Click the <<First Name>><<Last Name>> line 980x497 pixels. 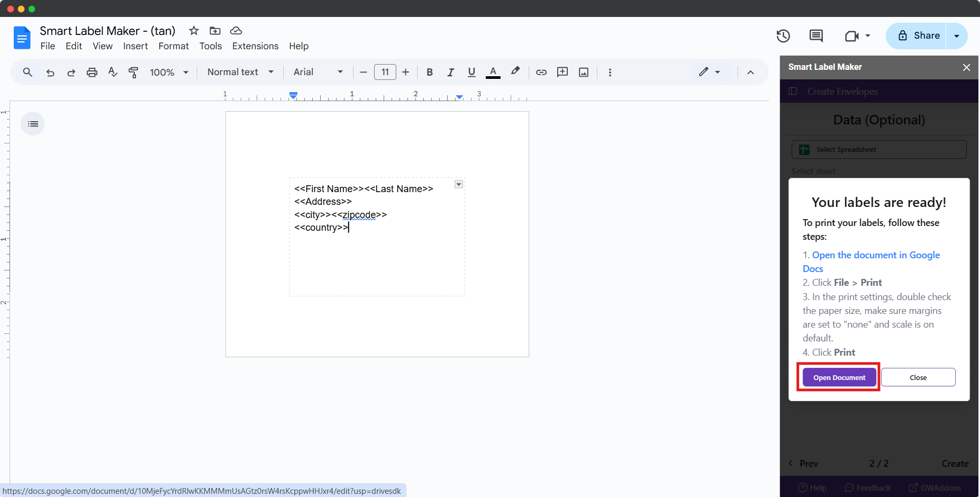coord(364,189)
